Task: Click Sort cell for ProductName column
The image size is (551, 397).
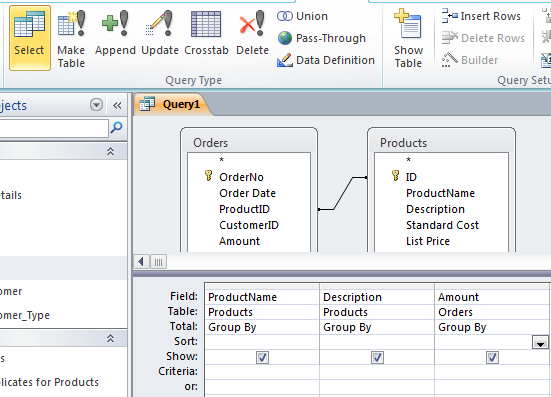Action: (x=262, y=342)
